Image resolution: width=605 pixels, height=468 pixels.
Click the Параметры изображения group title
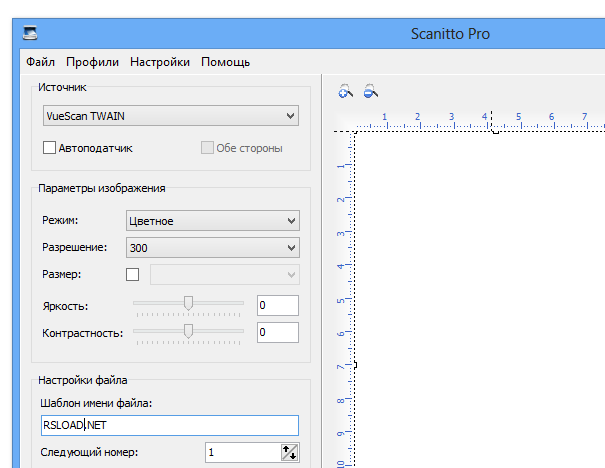coord(101,188)
